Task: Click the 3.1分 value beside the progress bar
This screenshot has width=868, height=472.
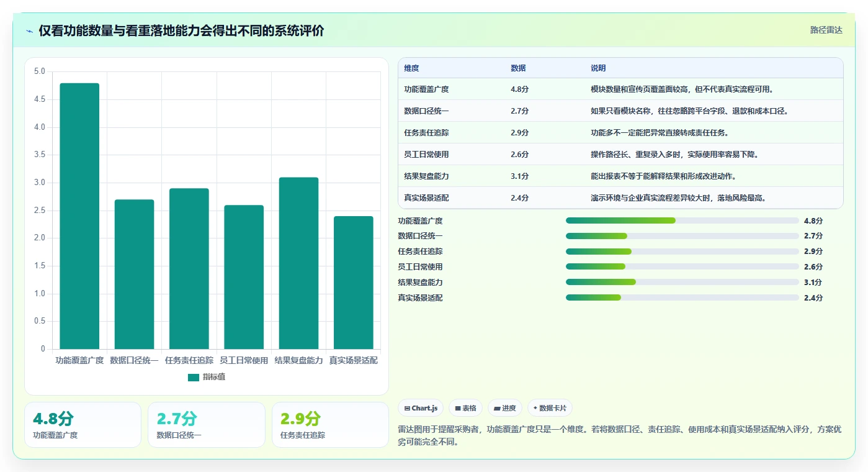Action: coord(813,283)
